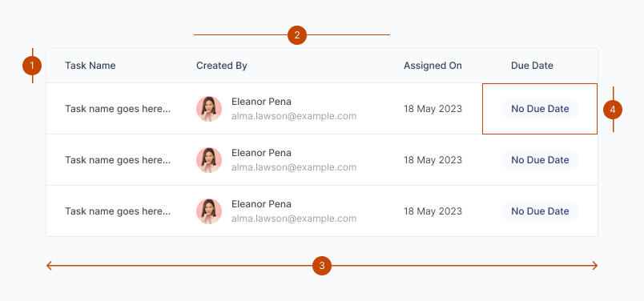The image size is (644, 301).
Task: Click Eleanor Pena's avatar in third row
Action: tap(209, 211)
